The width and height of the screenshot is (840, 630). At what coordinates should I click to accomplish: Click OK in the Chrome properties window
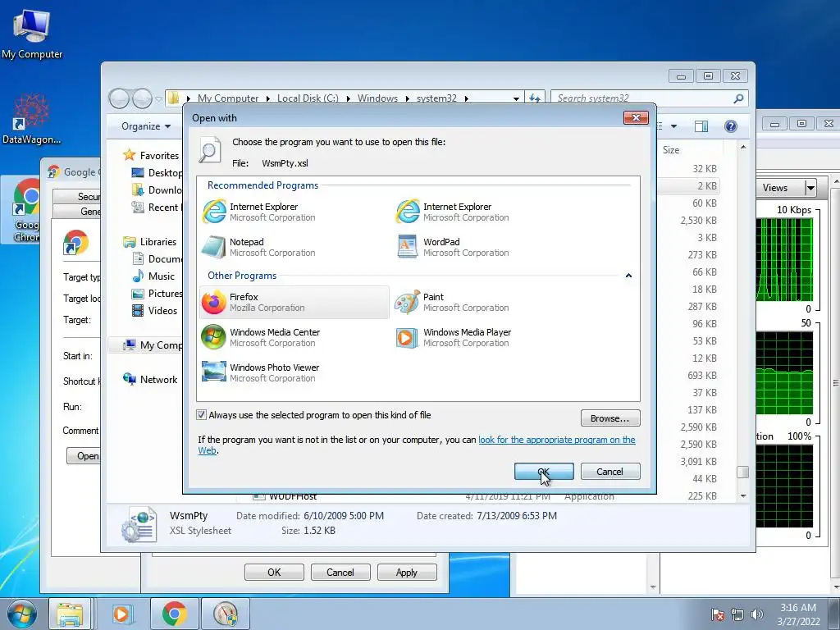pos(274,572)
